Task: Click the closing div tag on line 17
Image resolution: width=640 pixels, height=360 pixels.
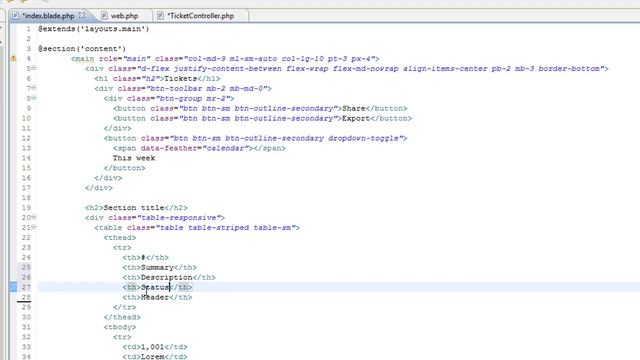Action: point(99,188)
